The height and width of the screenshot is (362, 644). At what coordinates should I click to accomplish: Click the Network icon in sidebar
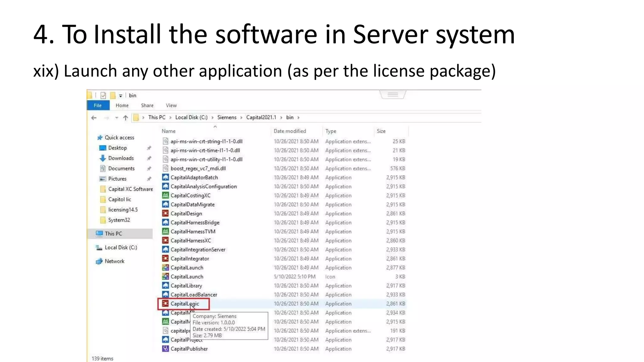[99, 261]
